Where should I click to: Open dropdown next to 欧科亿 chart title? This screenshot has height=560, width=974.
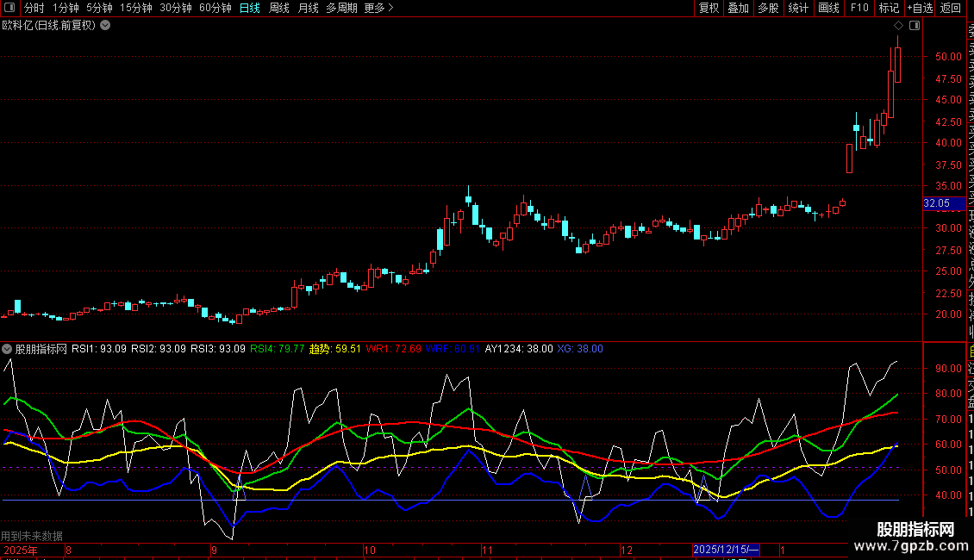click(x=106, y=26)
